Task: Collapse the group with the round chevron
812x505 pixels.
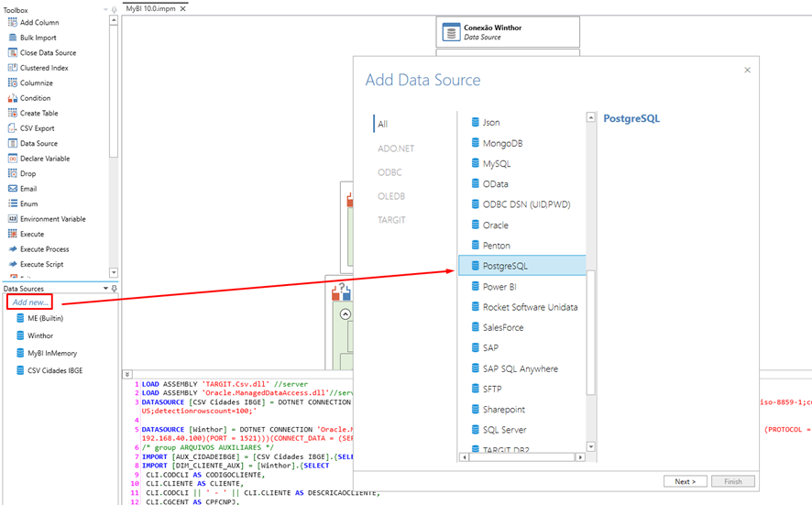Action: coord(346,313)
